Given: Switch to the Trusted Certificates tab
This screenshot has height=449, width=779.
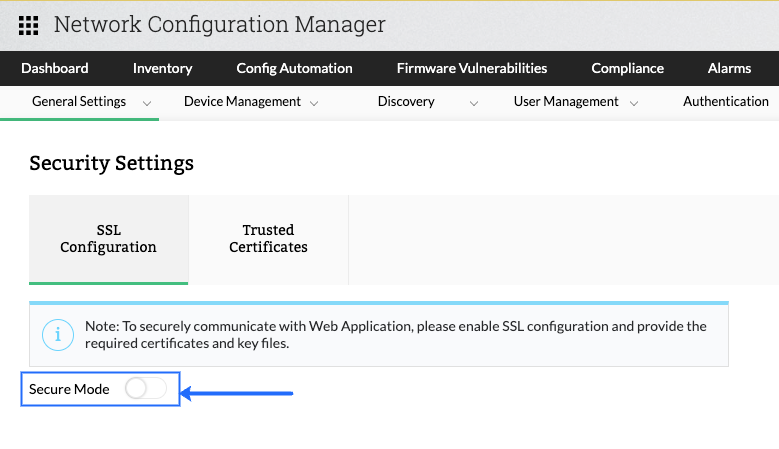Looking at the screenshot, I should [268, 239].
